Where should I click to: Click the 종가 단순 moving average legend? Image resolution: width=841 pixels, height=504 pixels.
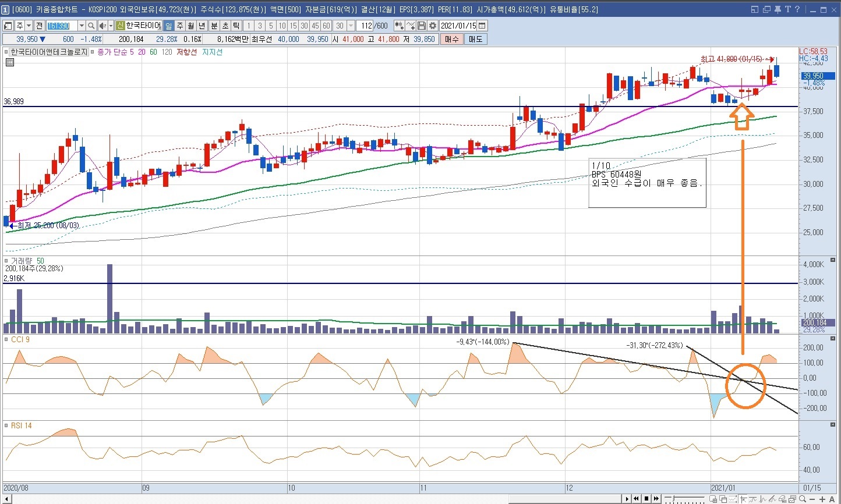pyautogui.click(x=114, y=52)
